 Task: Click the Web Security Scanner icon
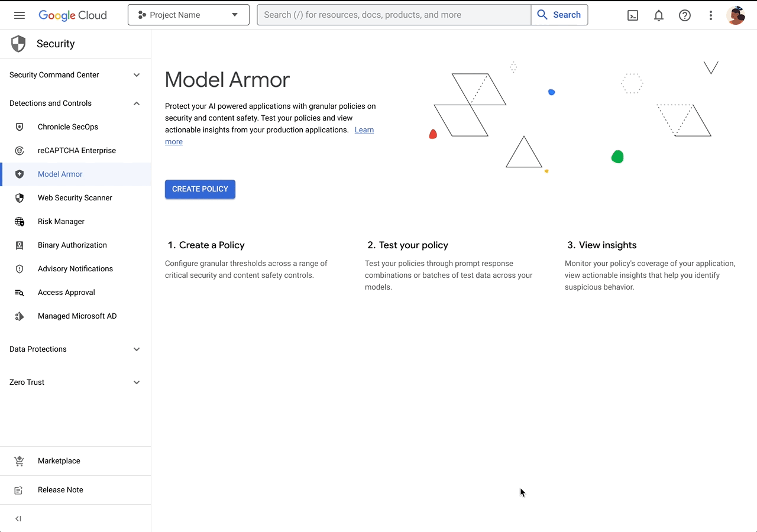point(20,198)
